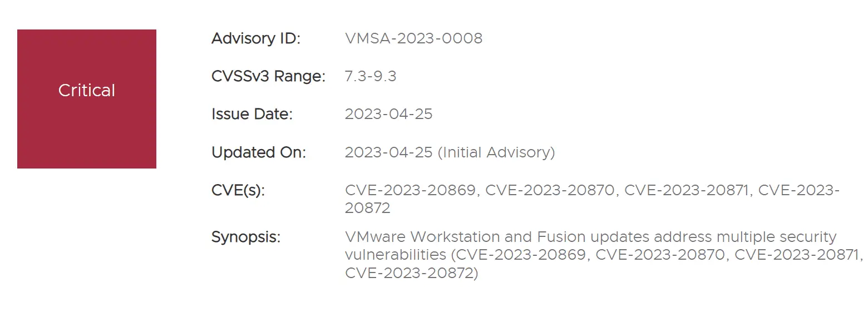Click the VMSA-2023-0008 advisory ID value

pyautogui.click(x=414, y=39)
